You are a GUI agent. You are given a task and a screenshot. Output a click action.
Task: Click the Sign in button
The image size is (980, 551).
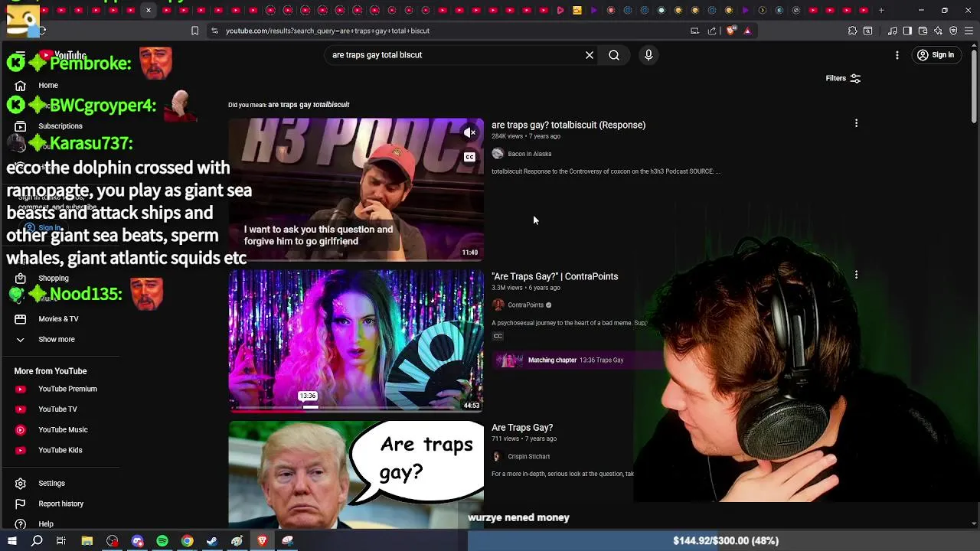point(936,55)
